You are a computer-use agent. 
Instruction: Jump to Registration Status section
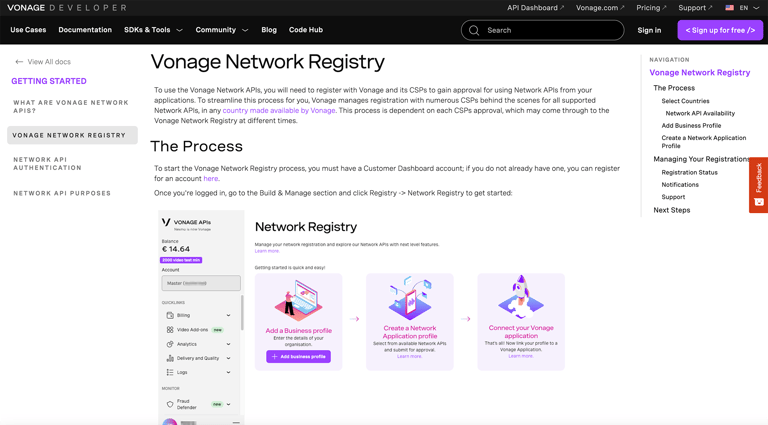(690, 172)
